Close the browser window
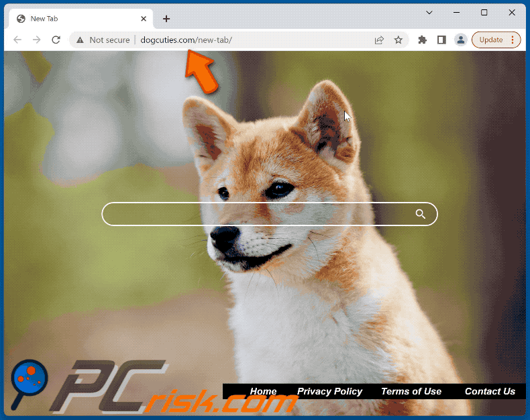The height and width of the screenshot is (420, 530). pyautogui.click(x=512, y=13)
